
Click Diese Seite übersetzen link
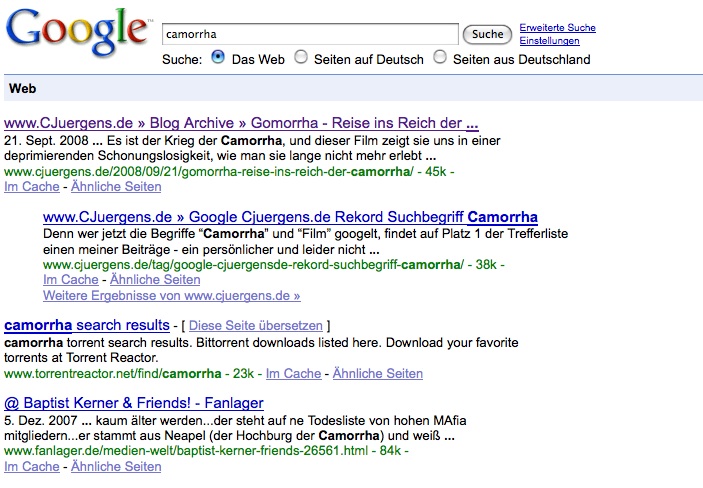[256, 326]
